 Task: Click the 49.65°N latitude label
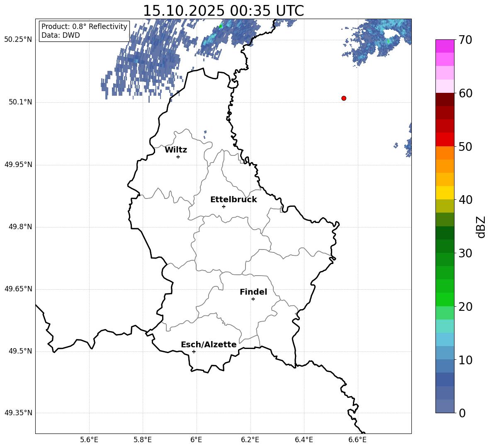18,289
